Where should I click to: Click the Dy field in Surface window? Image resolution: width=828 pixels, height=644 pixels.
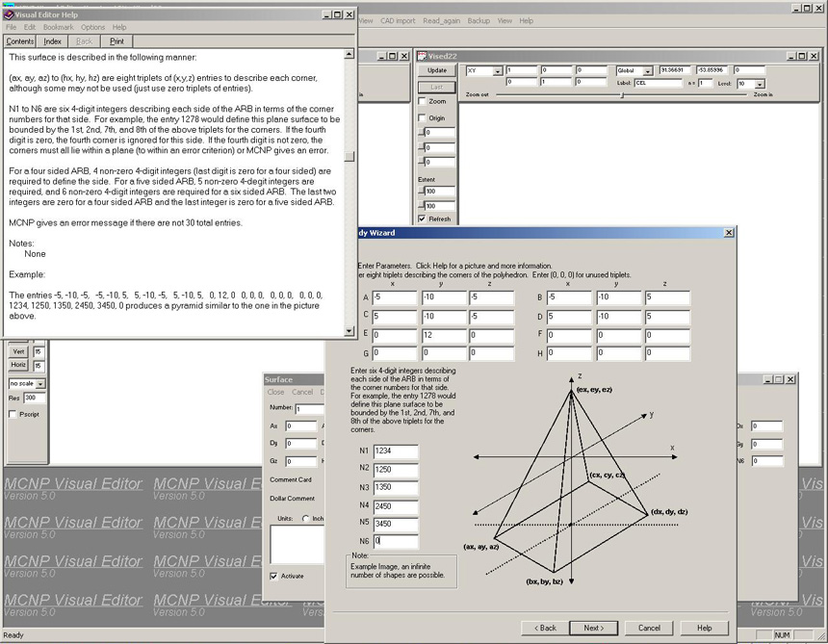pos(301,444)
